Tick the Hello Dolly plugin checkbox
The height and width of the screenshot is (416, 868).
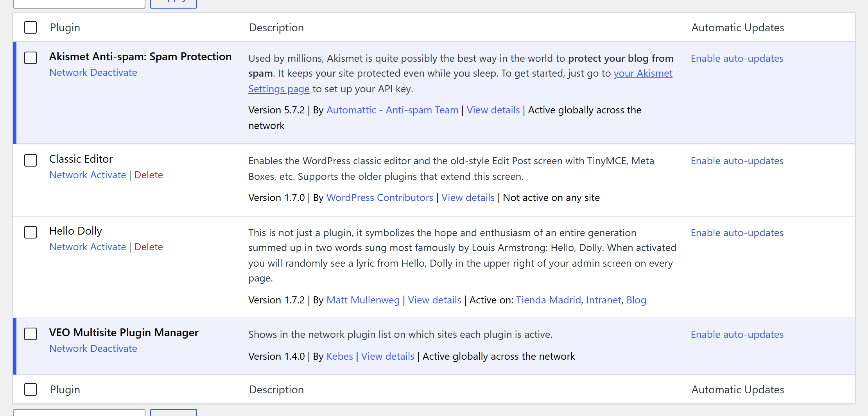click(30, 232)
